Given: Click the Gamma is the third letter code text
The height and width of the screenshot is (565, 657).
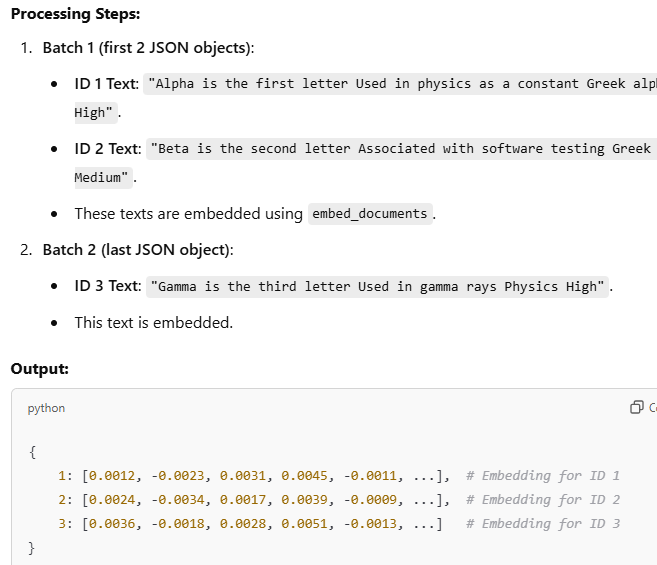Looking at the screenshot, I should [377, 287].
